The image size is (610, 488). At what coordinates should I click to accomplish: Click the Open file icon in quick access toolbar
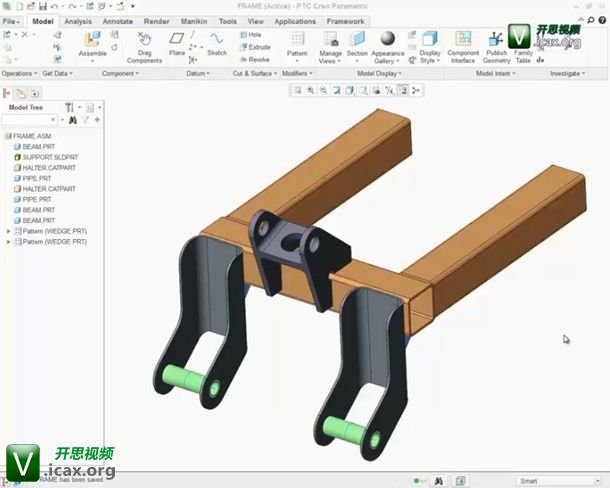(31, 6)
